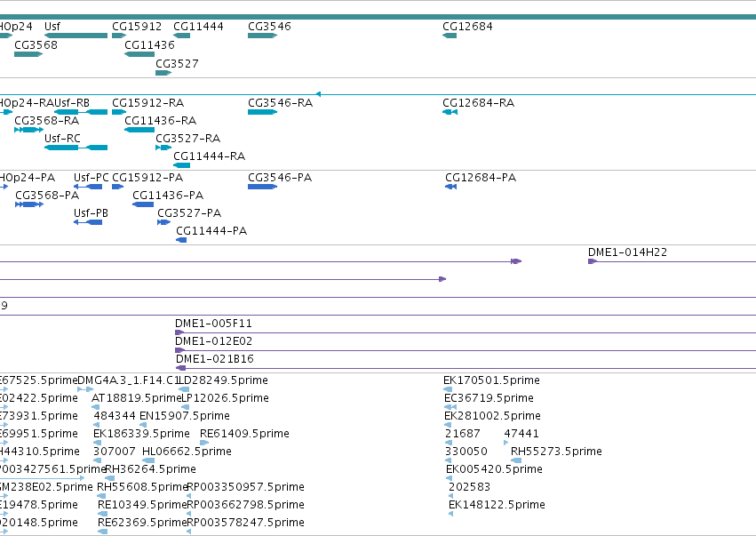Screen dimensions: 756x536
Task: Click the 202583 EST label
Action: (470, 487)
